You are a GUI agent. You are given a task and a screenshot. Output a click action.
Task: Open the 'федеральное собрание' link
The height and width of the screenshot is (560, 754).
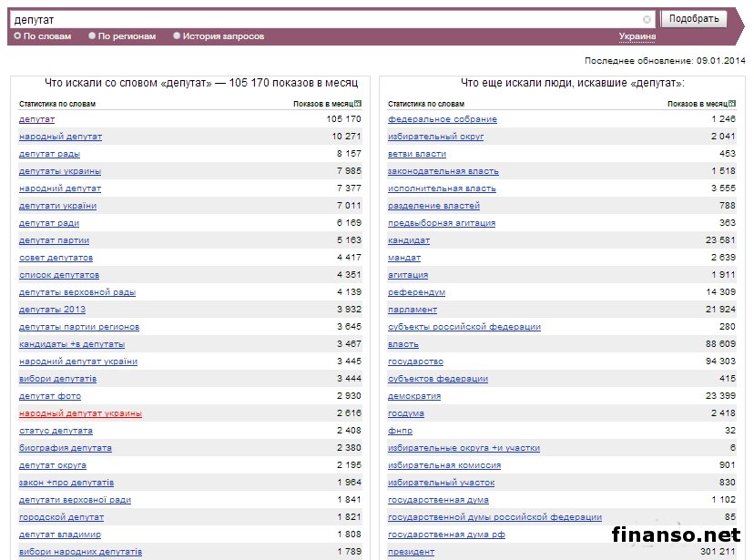pos(443,119)
